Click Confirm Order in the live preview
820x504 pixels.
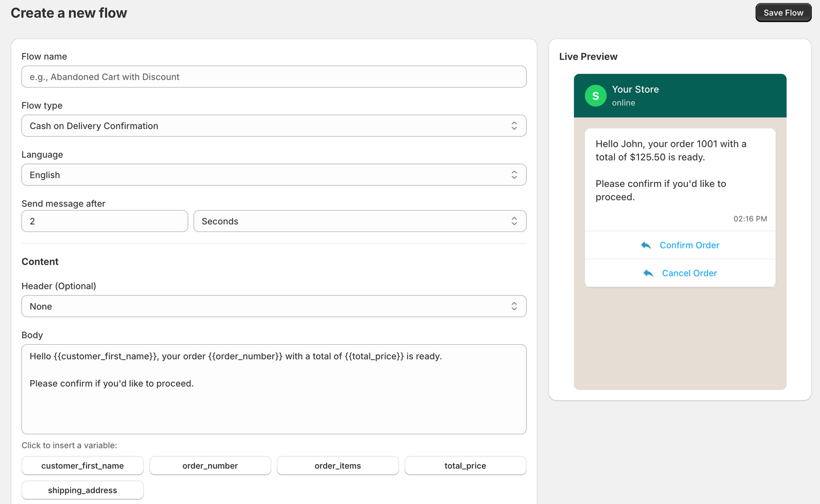(689, 245)
